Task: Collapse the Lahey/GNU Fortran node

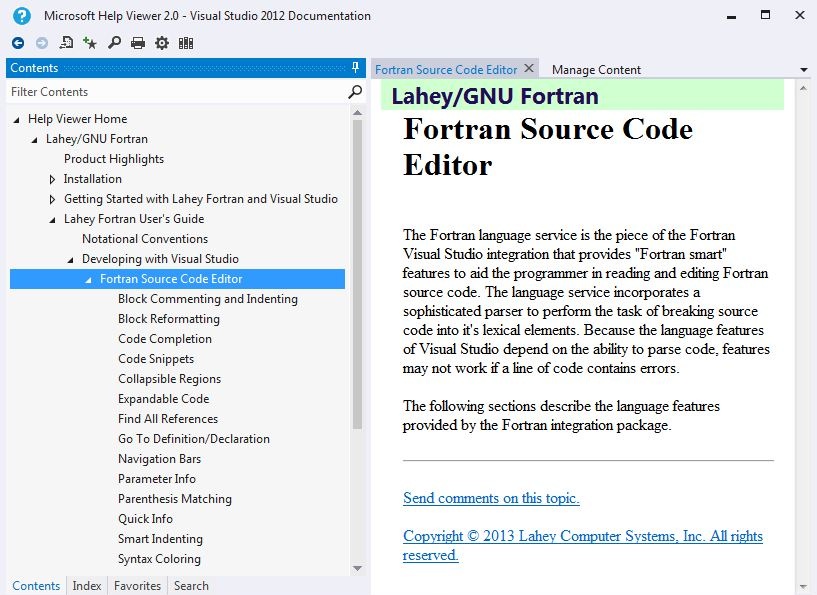Action: [x=34, y=140]
